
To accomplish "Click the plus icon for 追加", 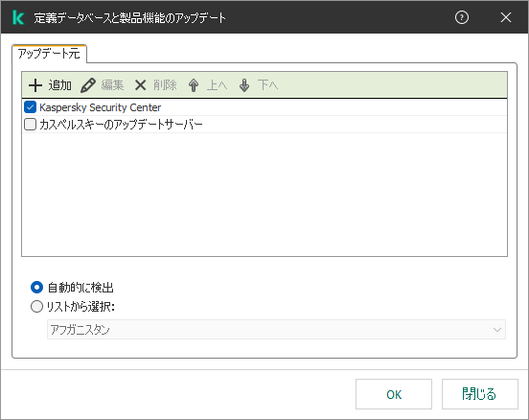I will (35, 85).
